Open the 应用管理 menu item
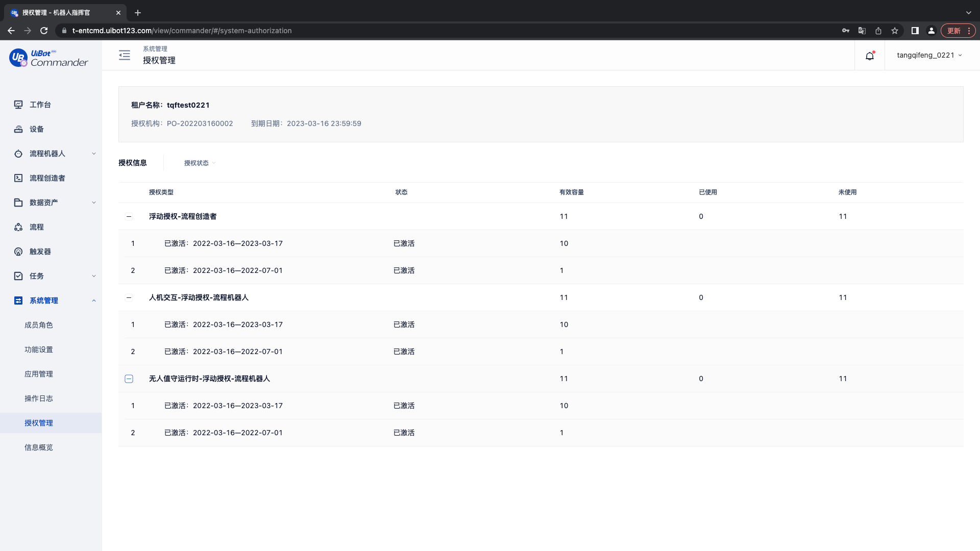980x551 pixels. pyautogui.click(x=39, y=374)
